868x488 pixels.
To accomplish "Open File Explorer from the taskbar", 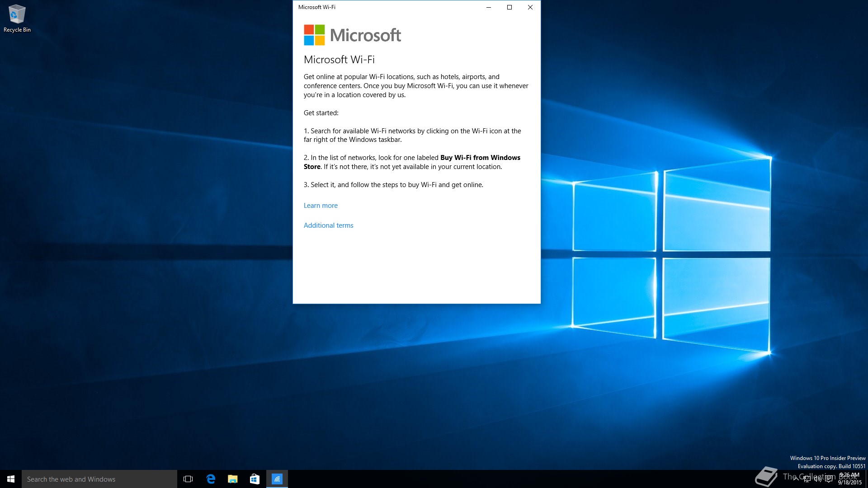I will (x=233, y=479).
